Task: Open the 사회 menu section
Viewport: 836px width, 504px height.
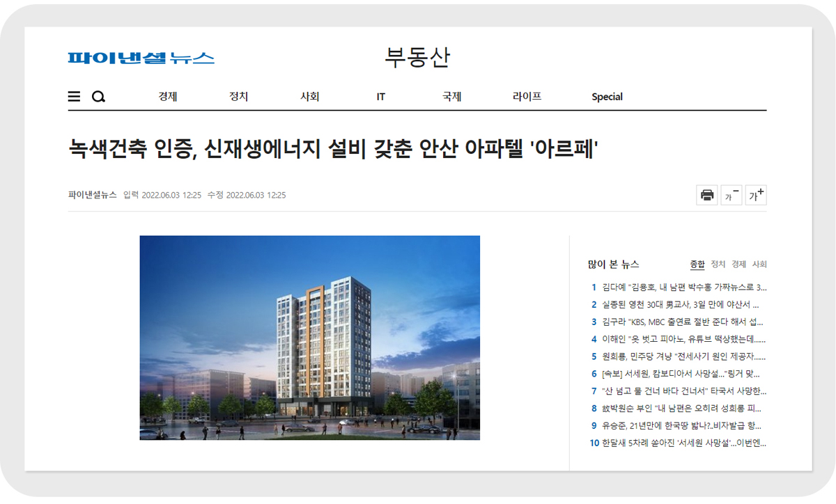Action: [310, 97]
